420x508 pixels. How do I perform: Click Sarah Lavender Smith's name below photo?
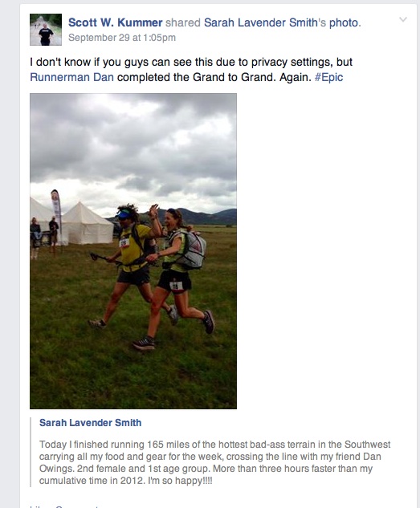tap(91, 423)
